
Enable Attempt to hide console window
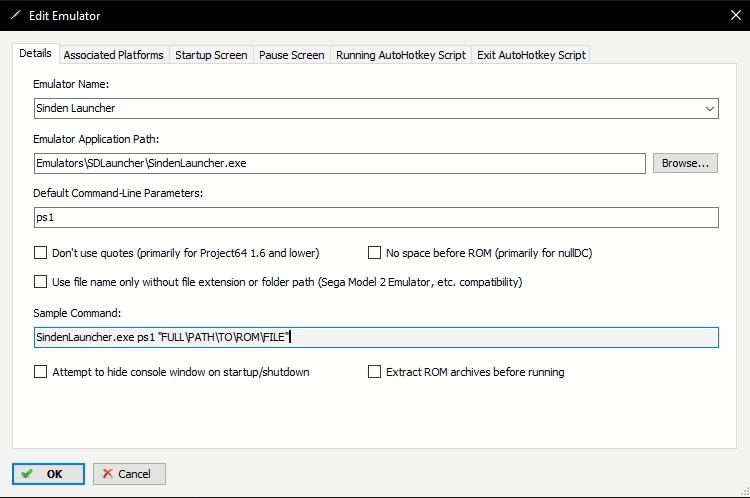[x=41, y=372]
